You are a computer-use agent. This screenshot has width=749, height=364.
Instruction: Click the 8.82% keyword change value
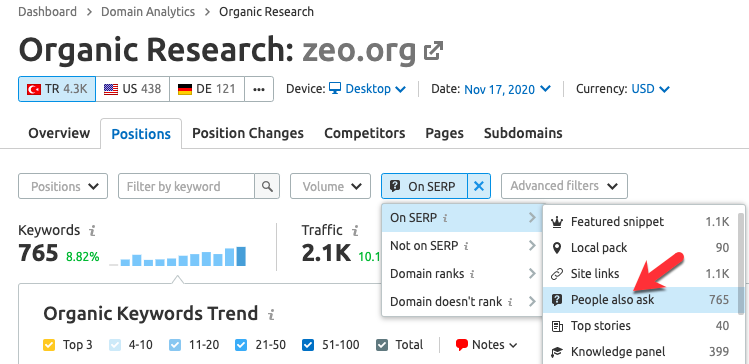coord(83,257)
